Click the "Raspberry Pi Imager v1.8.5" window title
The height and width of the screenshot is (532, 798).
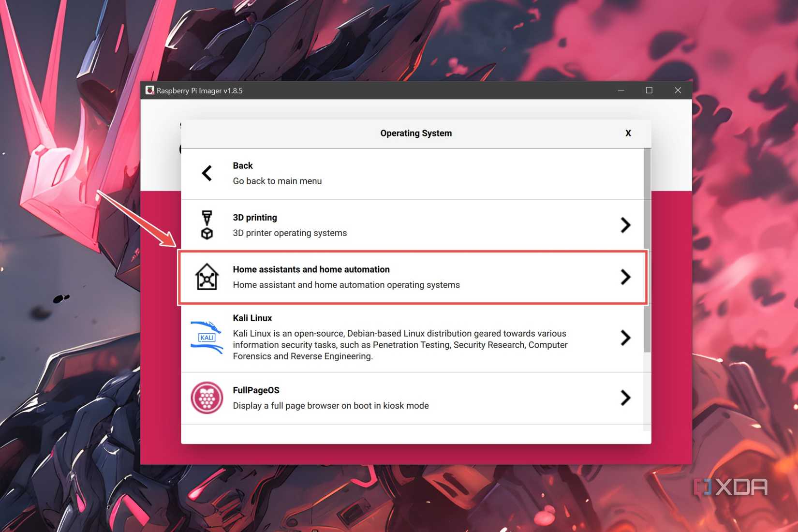[x=199, y=90]
